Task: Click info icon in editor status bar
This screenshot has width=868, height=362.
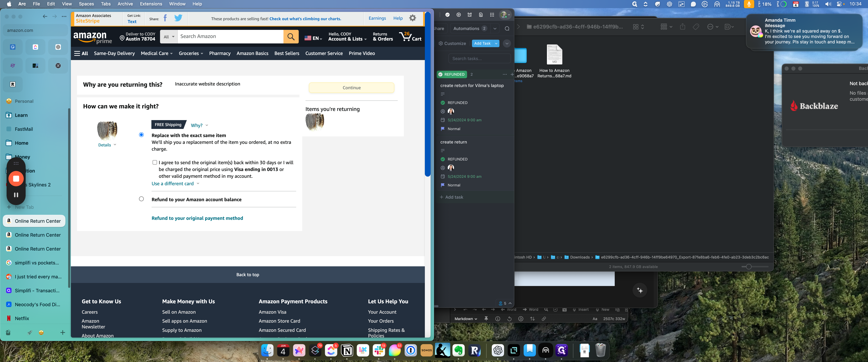Action: 497,319
